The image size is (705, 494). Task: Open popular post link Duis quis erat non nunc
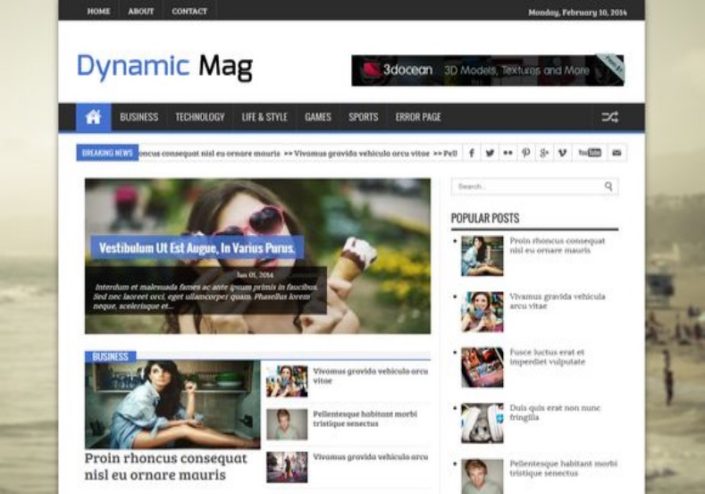point(555,413)
